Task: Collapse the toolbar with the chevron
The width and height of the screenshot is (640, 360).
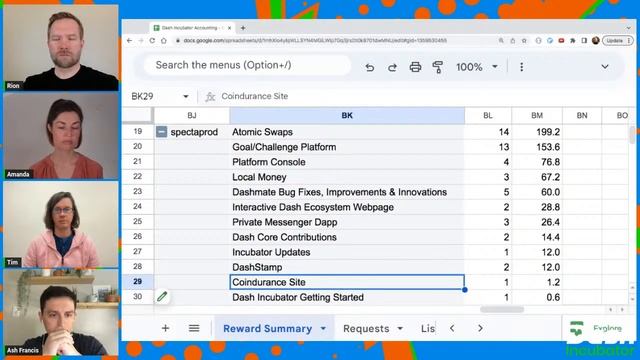Action: point(604,67)
